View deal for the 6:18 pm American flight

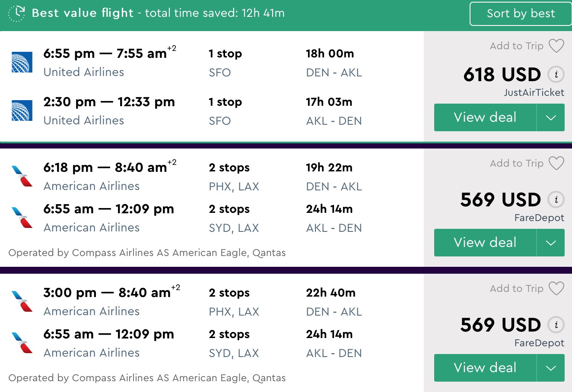click(x=485, y=243)
